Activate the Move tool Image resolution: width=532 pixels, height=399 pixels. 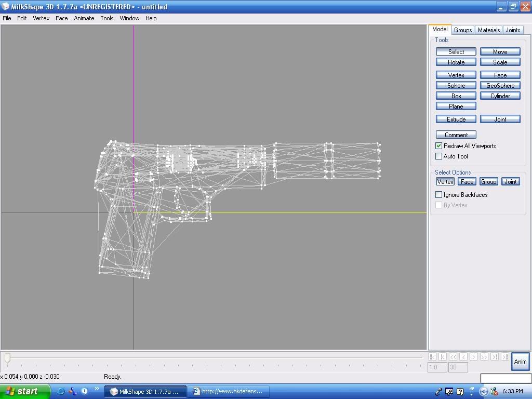pos(500,51)
